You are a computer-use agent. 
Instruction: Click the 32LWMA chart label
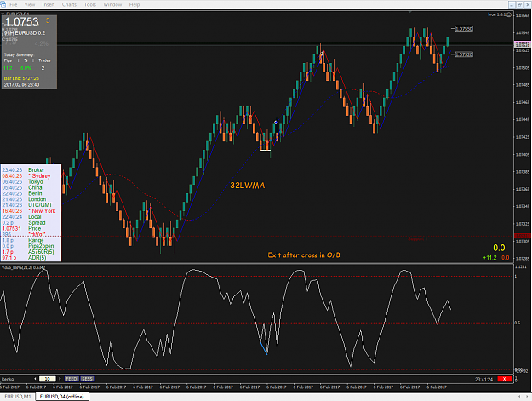[248, 186]
